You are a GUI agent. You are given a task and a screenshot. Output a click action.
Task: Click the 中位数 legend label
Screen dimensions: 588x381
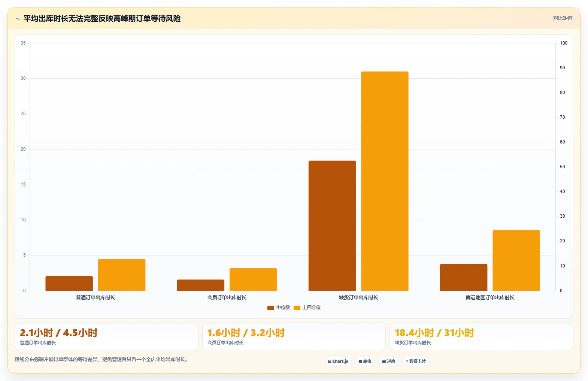(x=283, y=308)
